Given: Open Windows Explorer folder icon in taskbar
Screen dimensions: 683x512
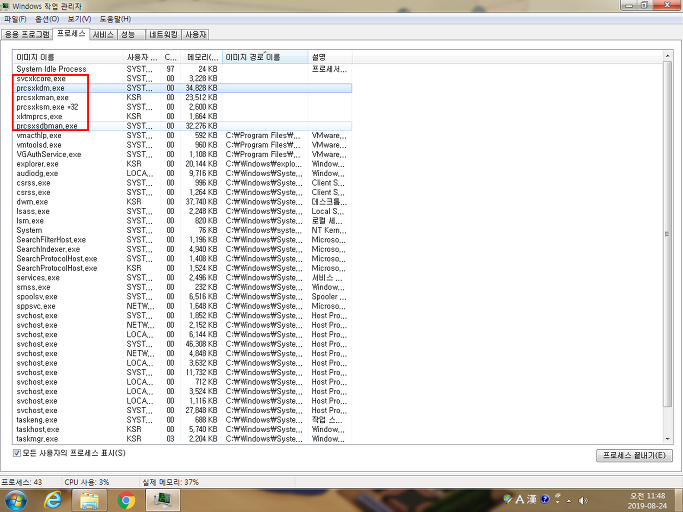Looking at the screenshot, I should 89,500.
